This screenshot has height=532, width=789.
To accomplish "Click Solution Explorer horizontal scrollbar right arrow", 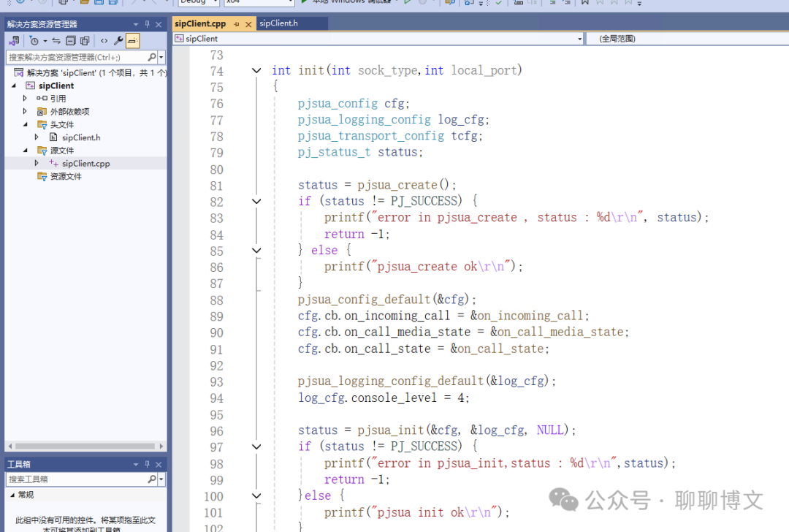I will coord(162,446).
